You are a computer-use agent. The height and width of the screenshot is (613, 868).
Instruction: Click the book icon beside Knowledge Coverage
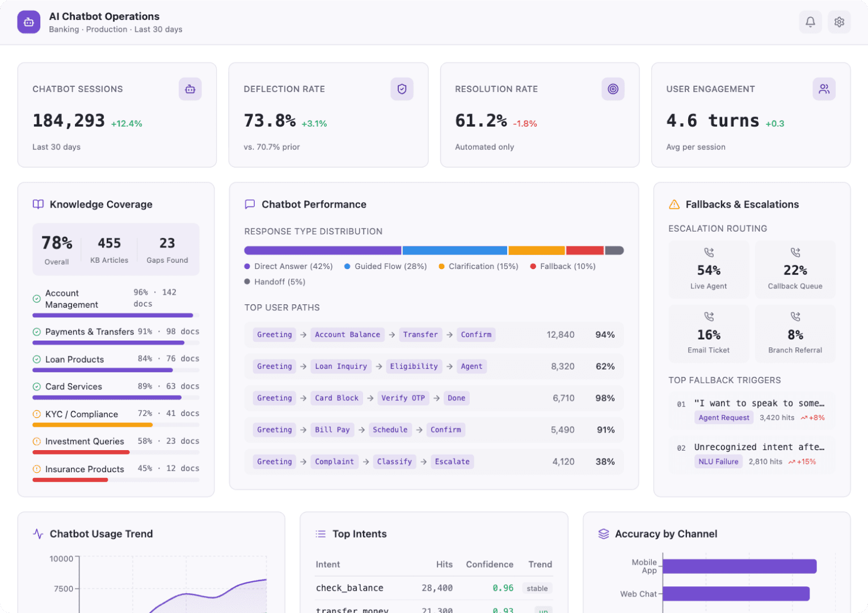37,204
